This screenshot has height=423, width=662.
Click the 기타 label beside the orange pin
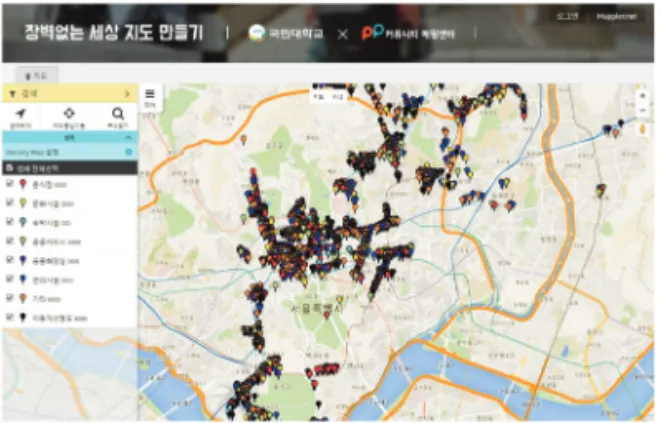(47, 299)
